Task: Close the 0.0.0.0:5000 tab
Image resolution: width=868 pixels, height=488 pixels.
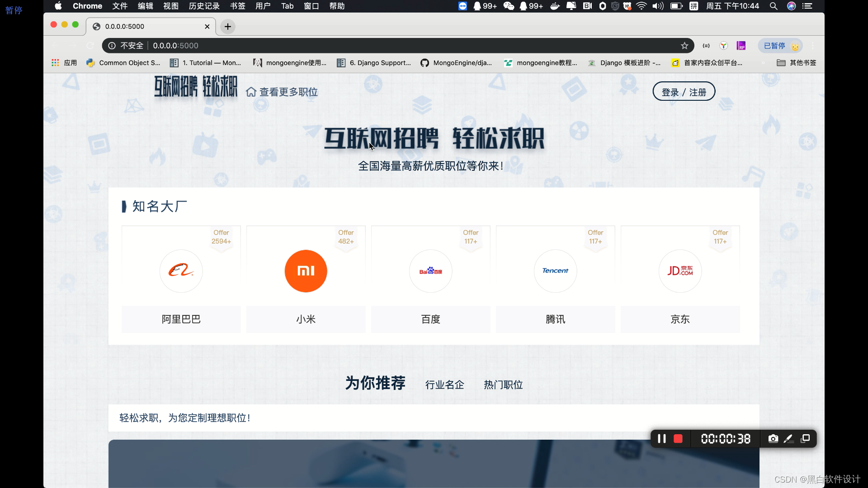Action: click(x=207, y=27)
